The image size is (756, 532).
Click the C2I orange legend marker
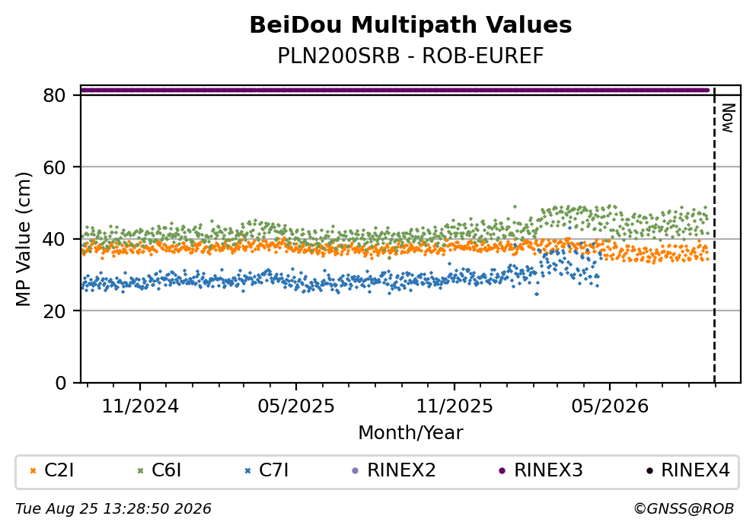[33, 471]
